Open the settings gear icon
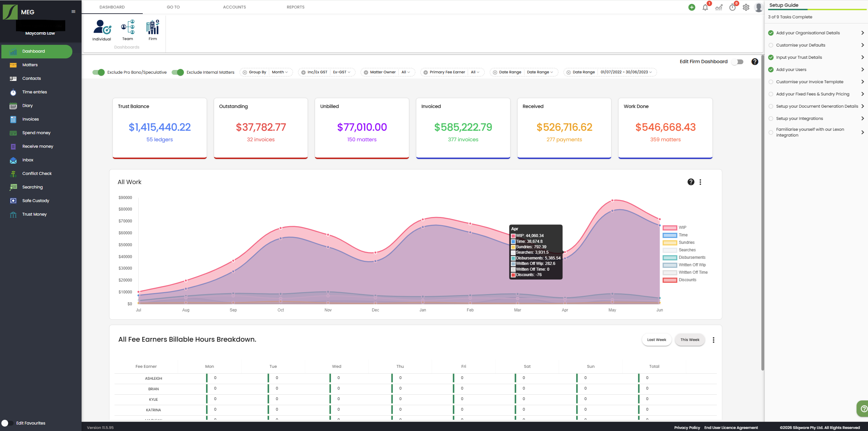This screenshot has height=431, width=868. click(746, 7)
